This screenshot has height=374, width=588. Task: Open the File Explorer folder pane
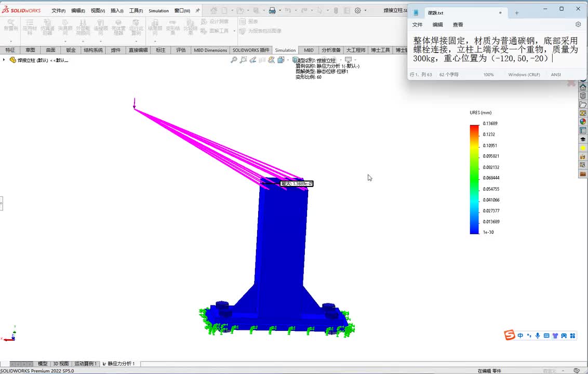pos(583,104)
